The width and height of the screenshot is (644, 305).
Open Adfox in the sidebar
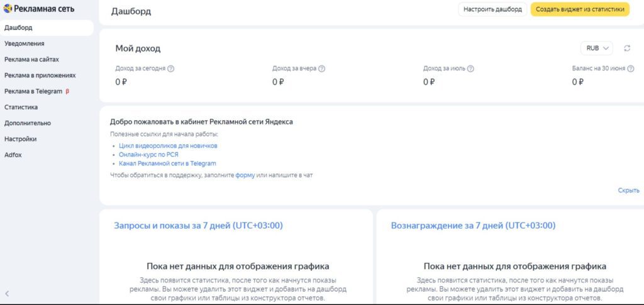pyautogui.click(x=13, y=155)
